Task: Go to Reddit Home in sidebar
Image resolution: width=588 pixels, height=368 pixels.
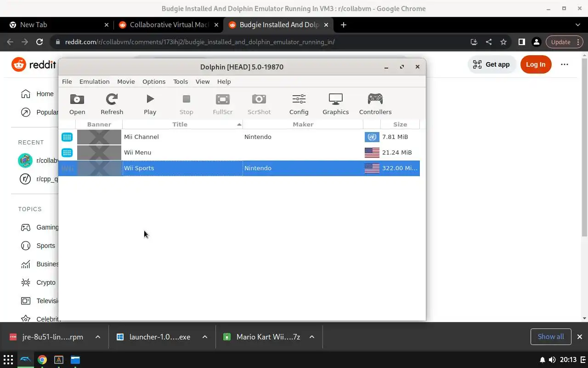Action: pyautogui.click(x=38, y=94)
